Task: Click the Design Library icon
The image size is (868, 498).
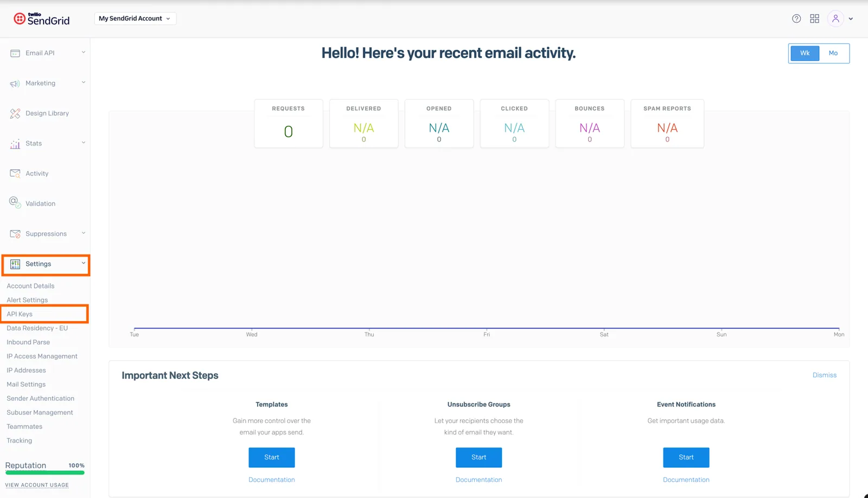Action: (15, 113)
